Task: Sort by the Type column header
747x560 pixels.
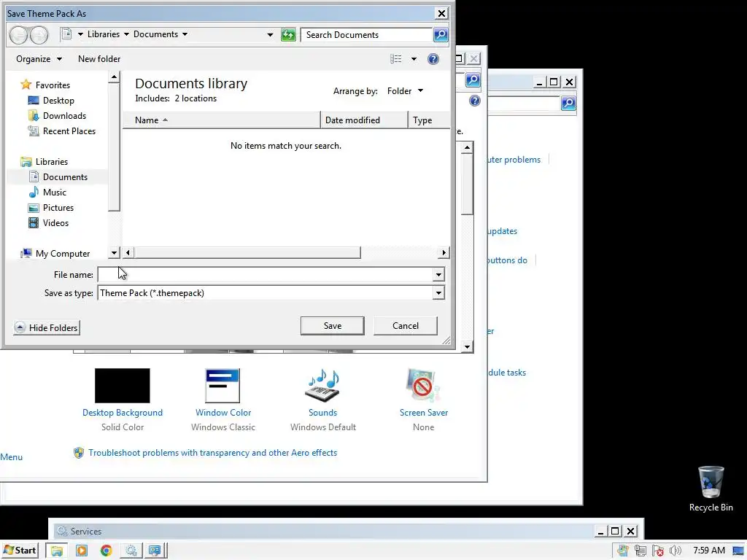Action: tap(429, 120)
